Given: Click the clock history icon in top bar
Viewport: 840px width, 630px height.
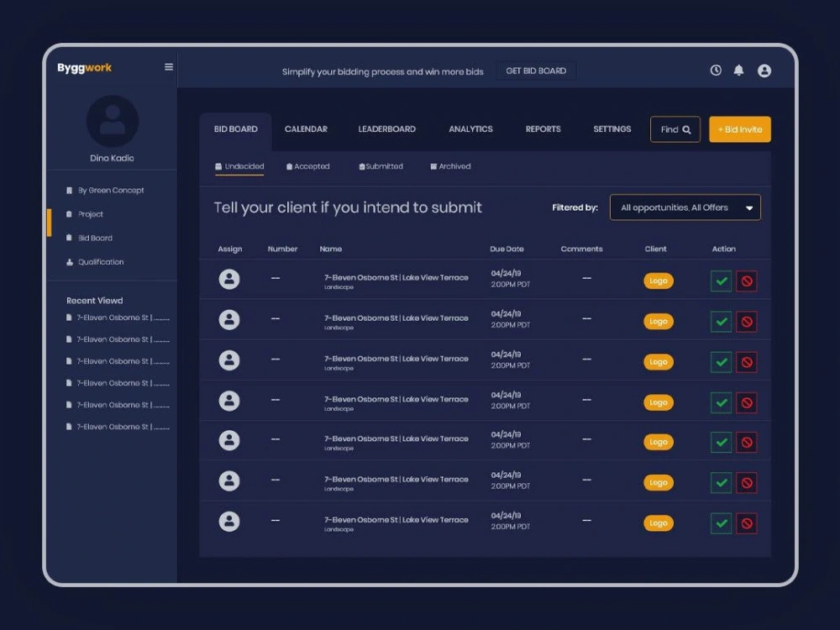Looking at the screenshot, I should 716,71.
